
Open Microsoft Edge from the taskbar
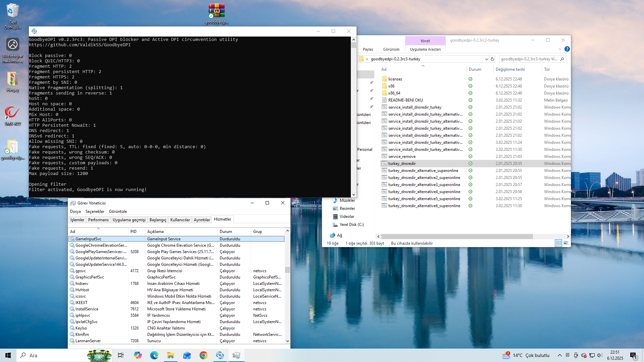click(x=154, y=355)
